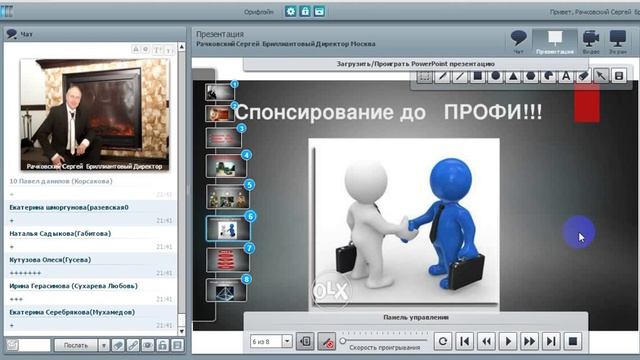The width and height of the screenshot is (640, 360).
Task: Select the pie sector shape tool
Action: click(549, 76)
